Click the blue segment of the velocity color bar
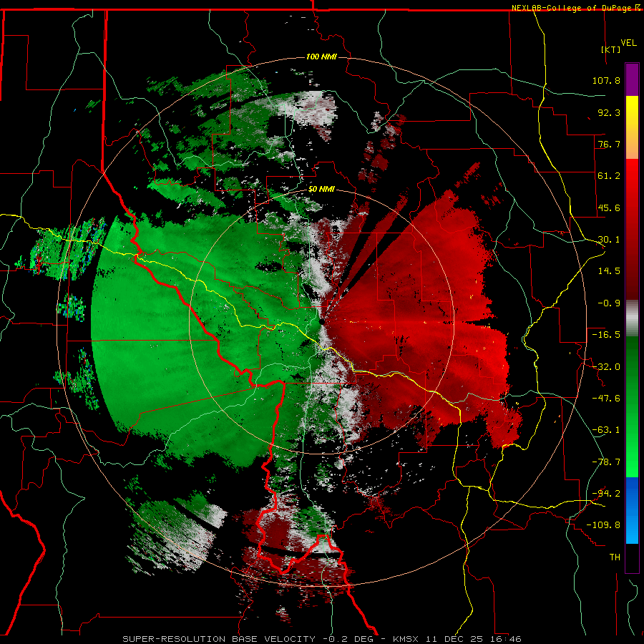Viewport: 644px width, 644px height. click(632, 510)
